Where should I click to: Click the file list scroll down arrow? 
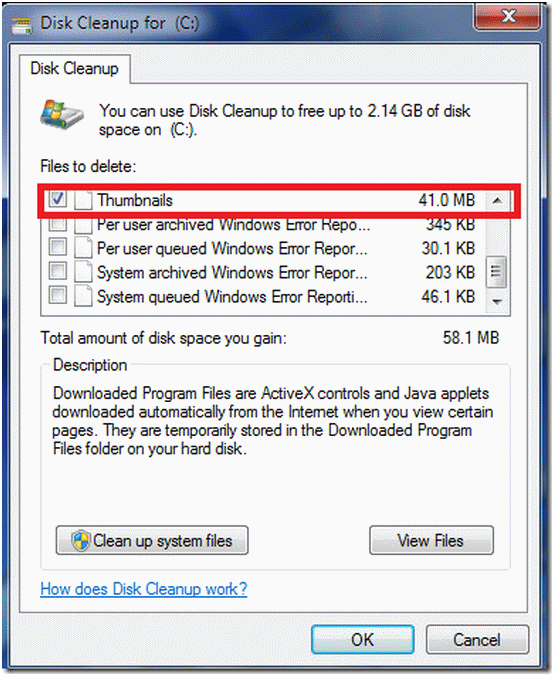(x=497, y=301)
